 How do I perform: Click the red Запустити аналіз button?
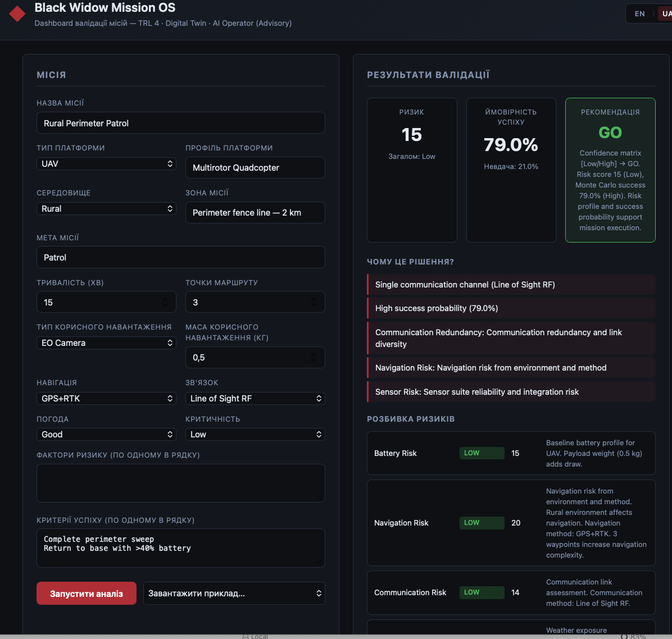(x=87, y=593)
